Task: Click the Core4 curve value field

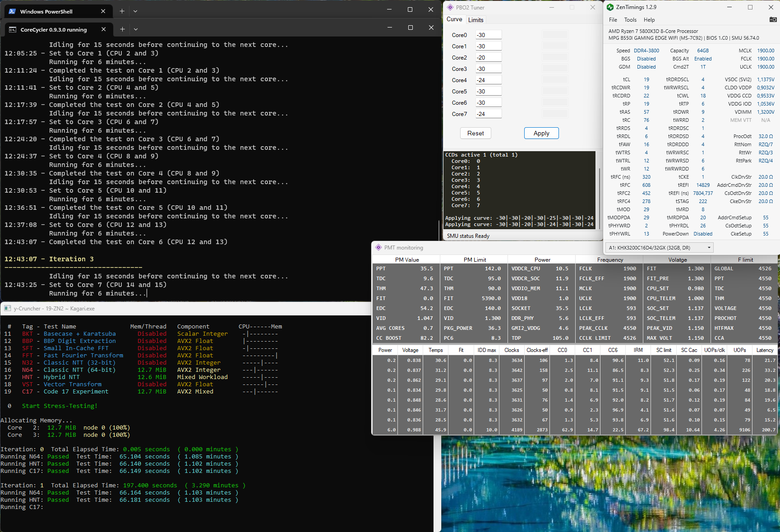Action: click(489, 80)
